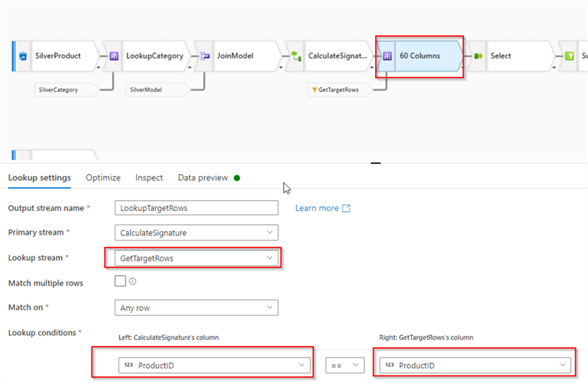Click the SilverProduct source node icon
This screenshot has height=382, width=588.
point(22,56)
